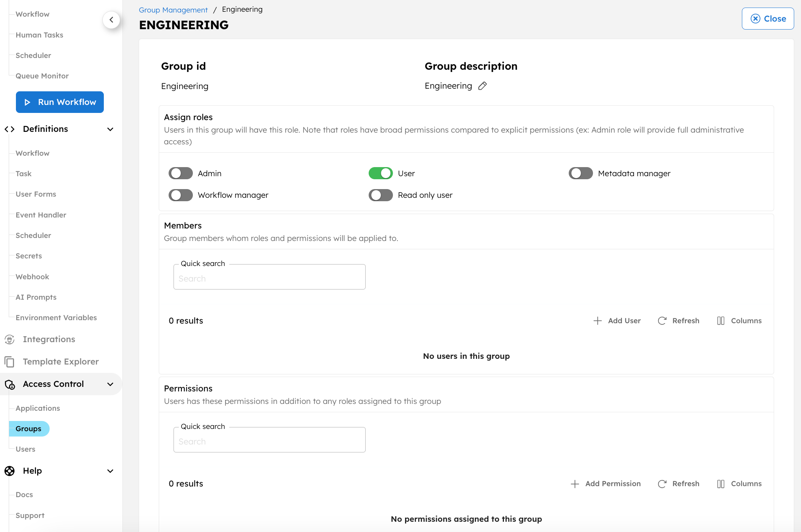Click the X circle icon on Close

click(x=756, y=19)
